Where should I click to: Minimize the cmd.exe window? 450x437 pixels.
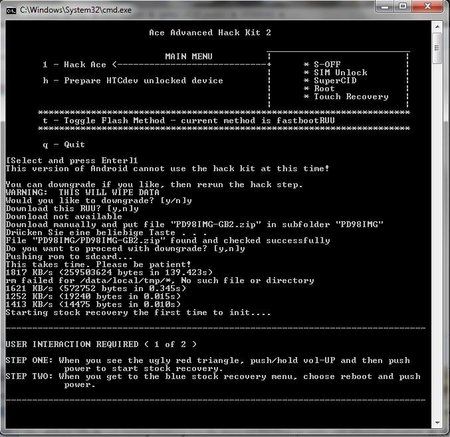(x=386, y=7)
